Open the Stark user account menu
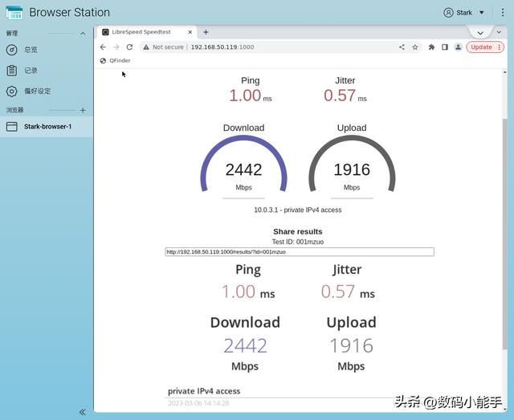The image size is (514, 420). [463, 13]
